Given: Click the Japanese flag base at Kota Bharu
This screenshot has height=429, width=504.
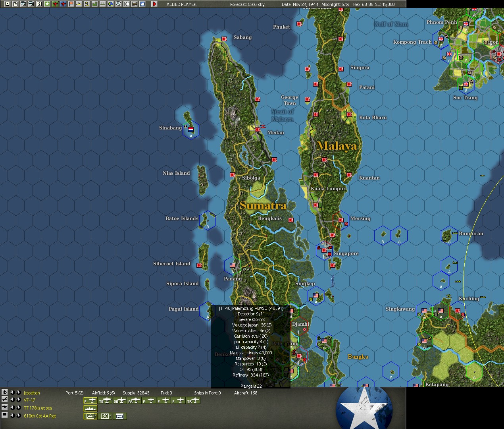Looking at the screenshot, I should point(349,114).
